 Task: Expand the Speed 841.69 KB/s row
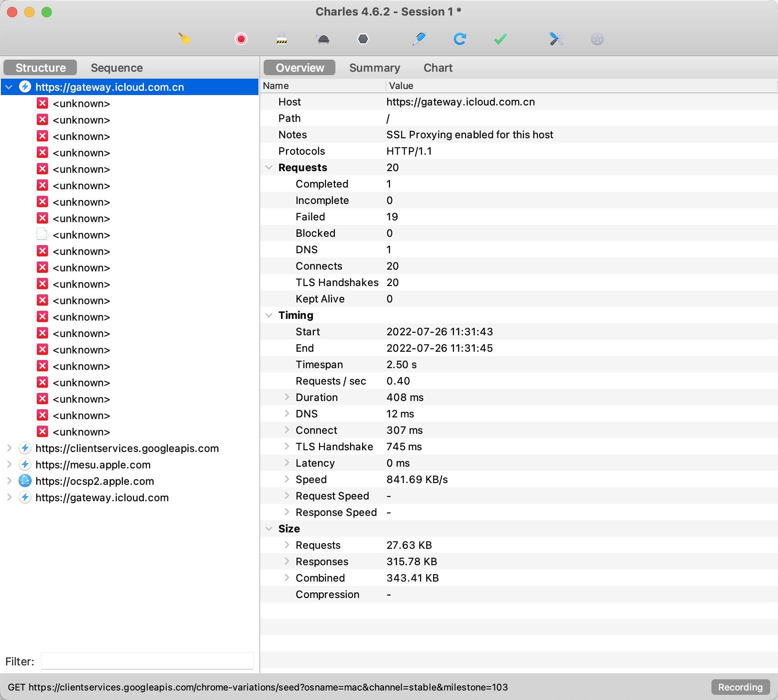[287, 479]
